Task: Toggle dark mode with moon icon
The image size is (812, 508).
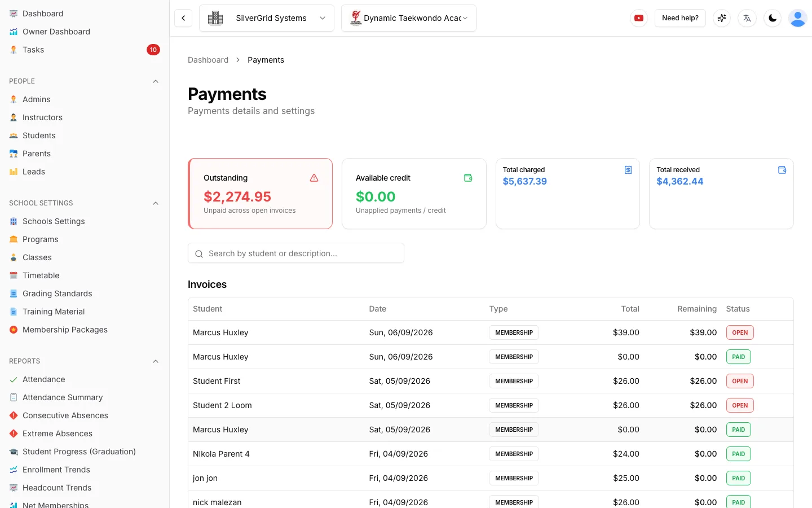Action: tap(773, 18)
